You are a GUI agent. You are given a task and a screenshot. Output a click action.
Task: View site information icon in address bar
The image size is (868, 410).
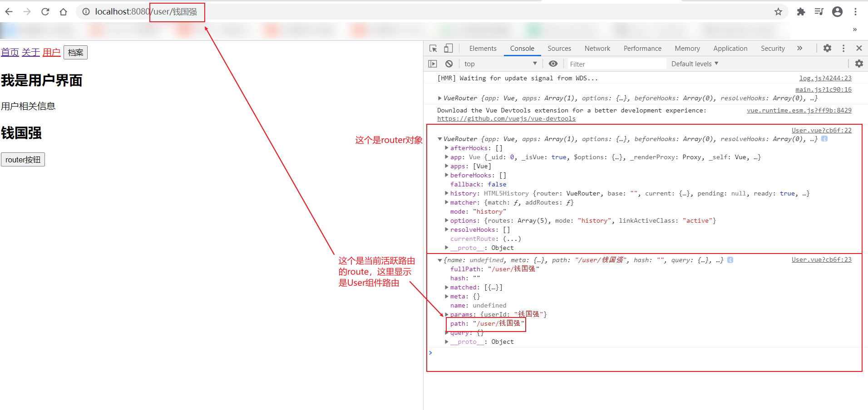(86, 12)
